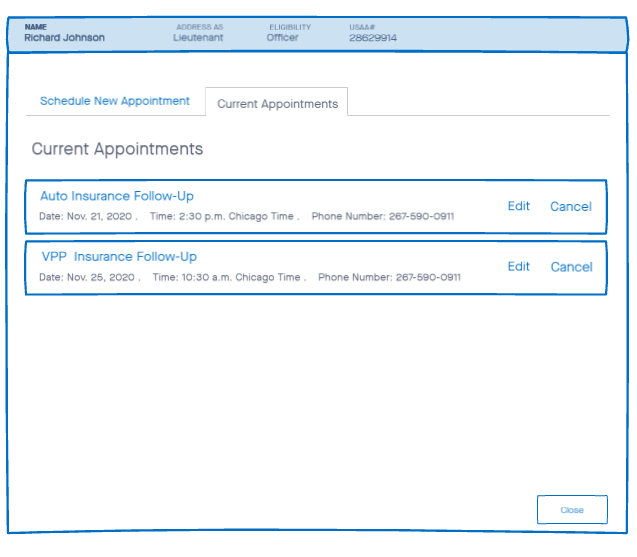Viewport: 637px width, 557px height.
Task: Cancel the Auto Insurance Follow-Up appointment
Action: pyautogui.click(x=571, y=206)
